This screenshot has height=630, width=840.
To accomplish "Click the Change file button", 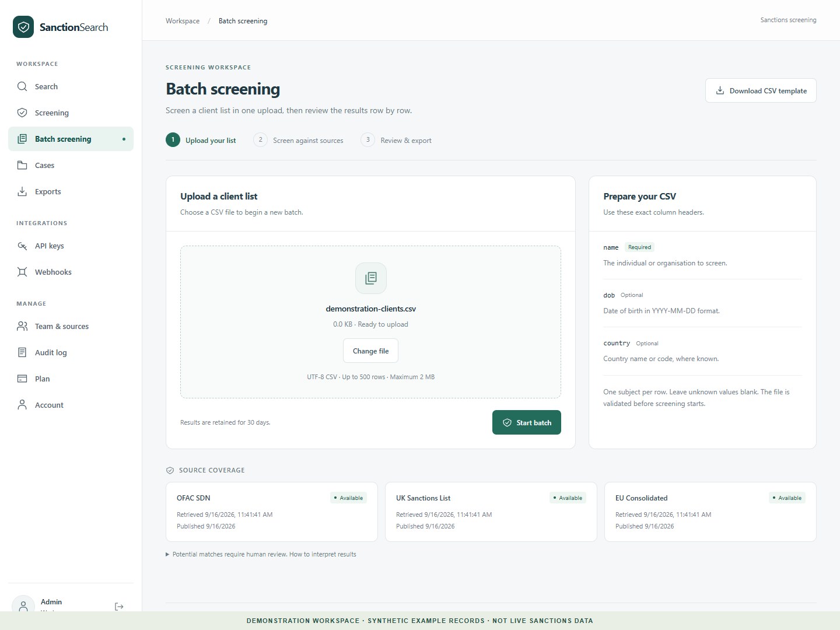I will tap(370, 351).
